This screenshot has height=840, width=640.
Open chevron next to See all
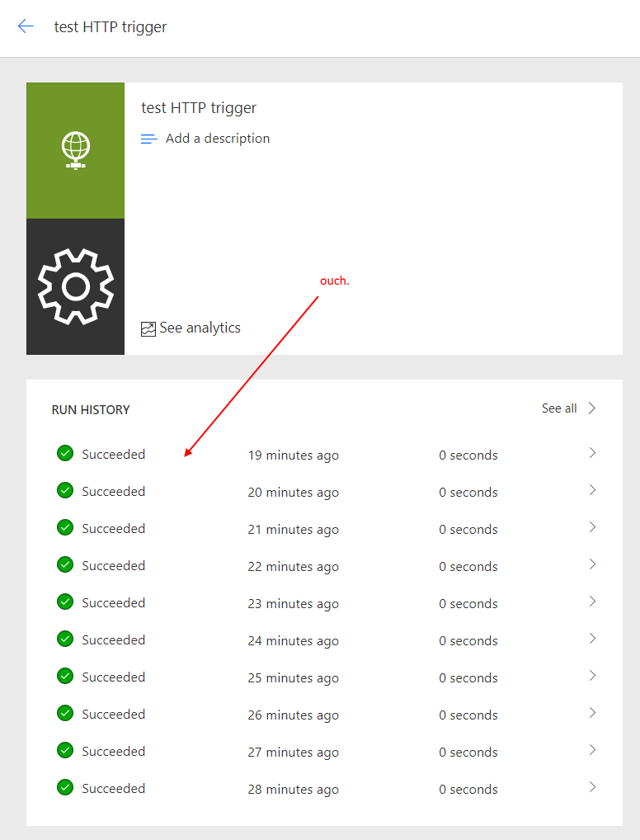592,408
